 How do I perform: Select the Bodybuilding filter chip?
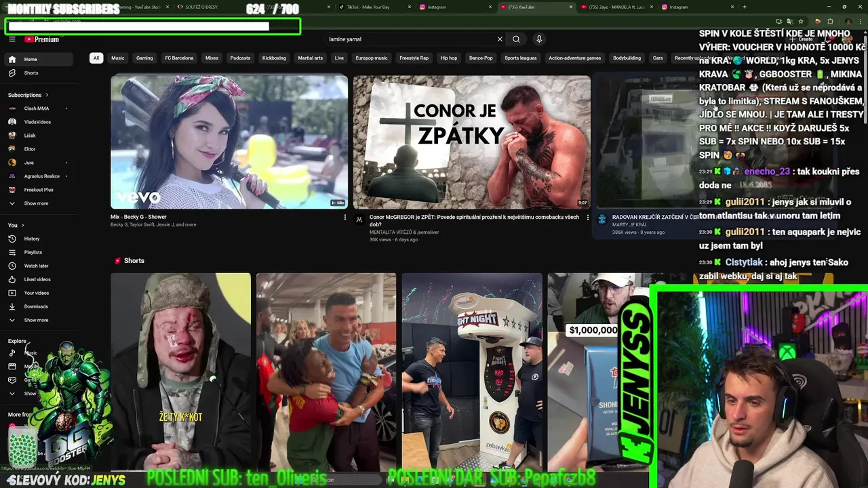pyautogui.click(x=627, y=58)
